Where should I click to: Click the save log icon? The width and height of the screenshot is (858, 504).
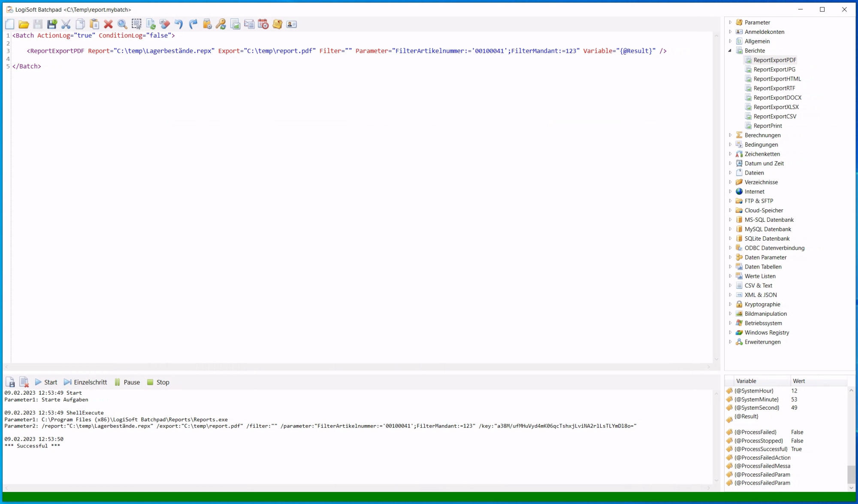tap(10, 382)
